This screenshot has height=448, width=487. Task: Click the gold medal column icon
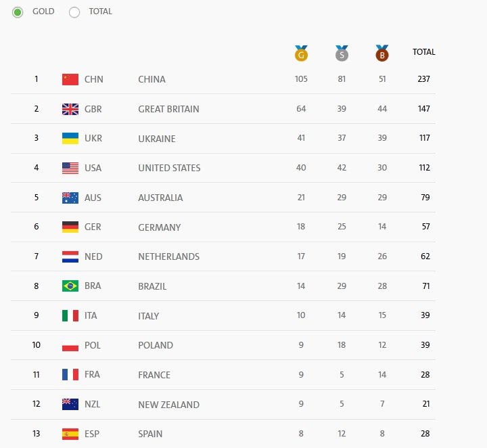point(301,53)
